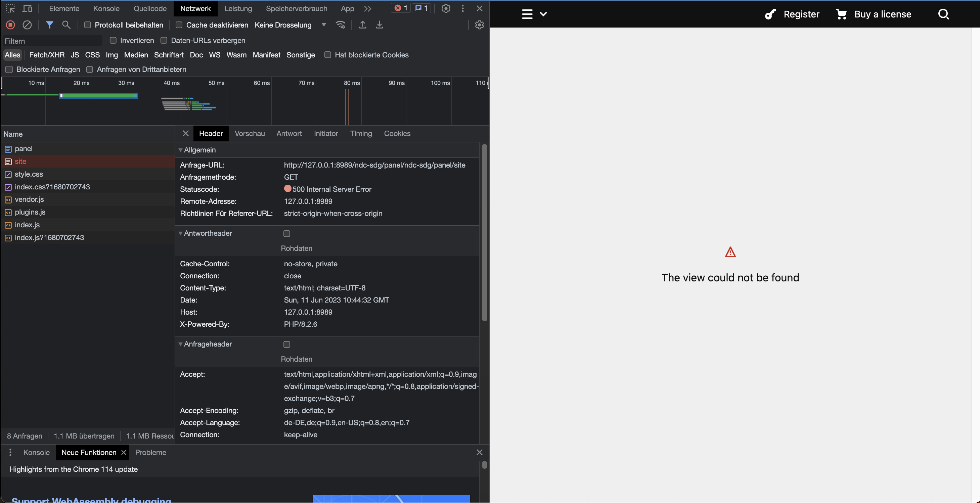Screen dimensions: 980x503
Task: Export the network log as HAR
Action: tap(379, 25)
